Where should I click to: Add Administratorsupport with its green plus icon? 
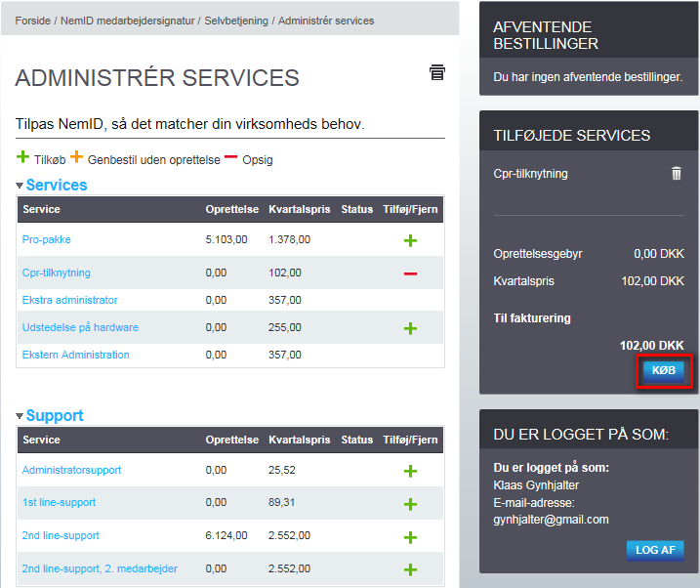point(410,471)
